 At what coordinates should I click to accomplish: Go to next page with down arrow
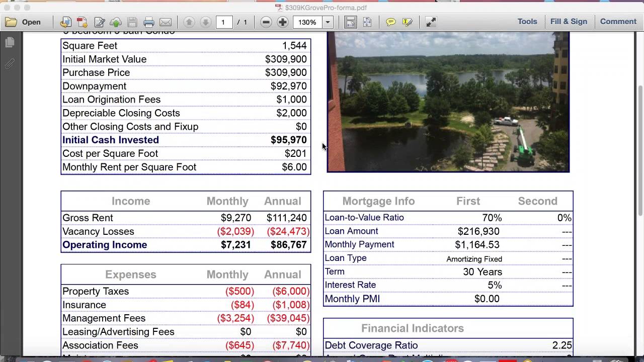[x=205, y=22]
